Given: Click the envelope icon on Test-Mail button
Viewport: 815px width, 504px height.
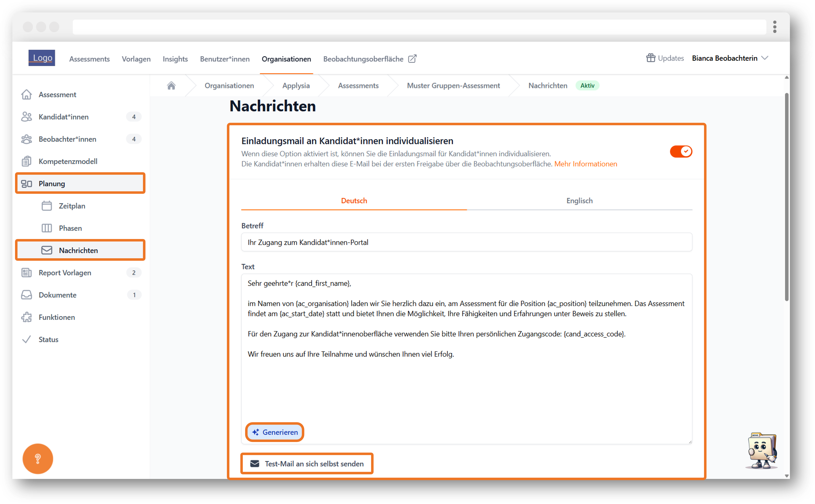Looking at the screenshot, I should (x=255, y=464).
